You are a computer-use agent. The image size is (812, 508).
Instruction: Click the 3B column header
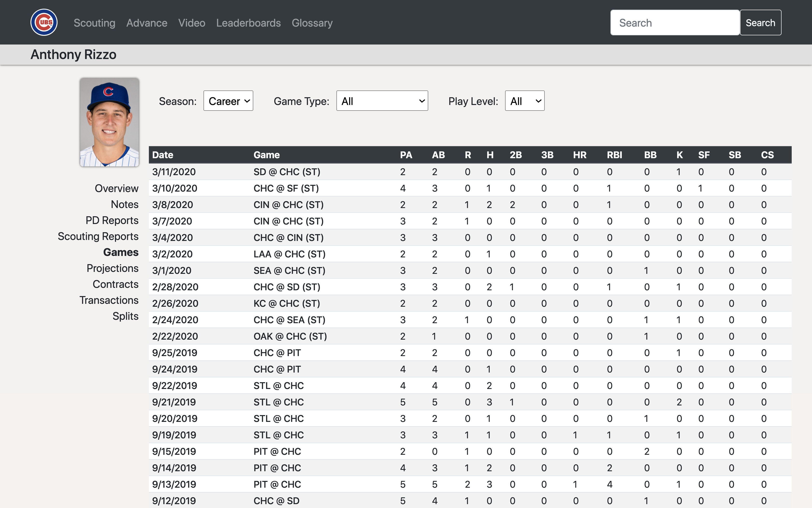coord(547,155)
